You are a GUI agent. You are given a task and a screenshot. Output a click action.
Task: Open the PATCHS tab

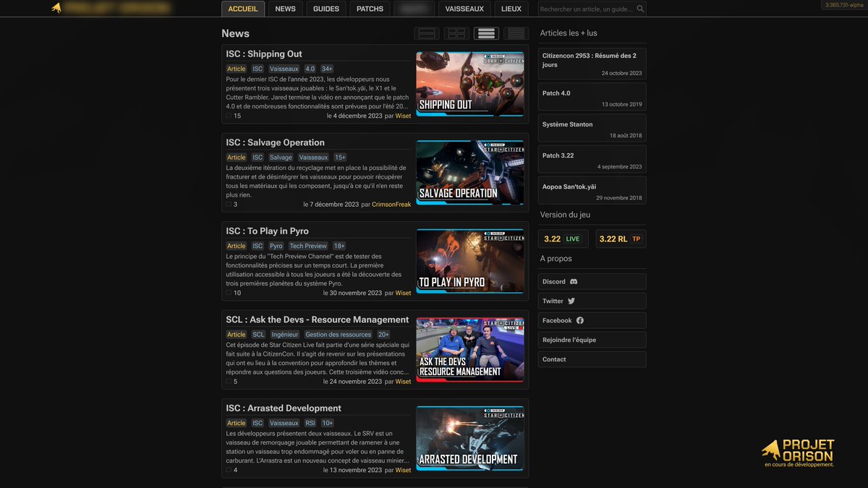point(370,9)
